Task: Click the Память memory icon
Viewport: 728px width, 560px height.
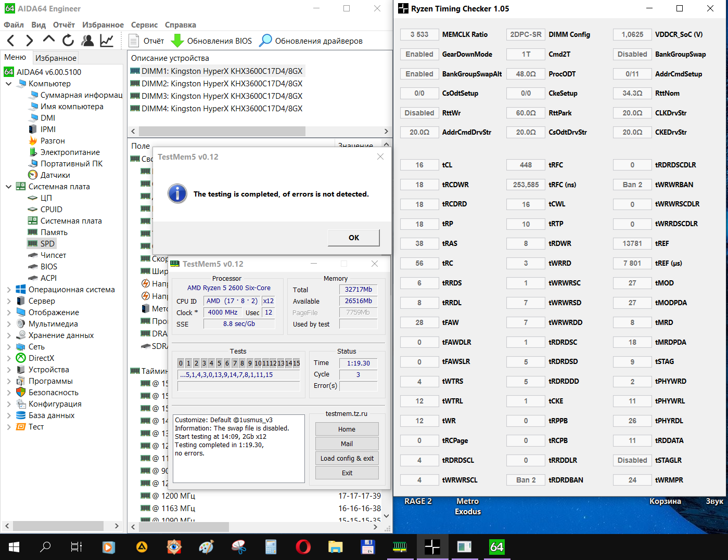Action: pos(33,232)
